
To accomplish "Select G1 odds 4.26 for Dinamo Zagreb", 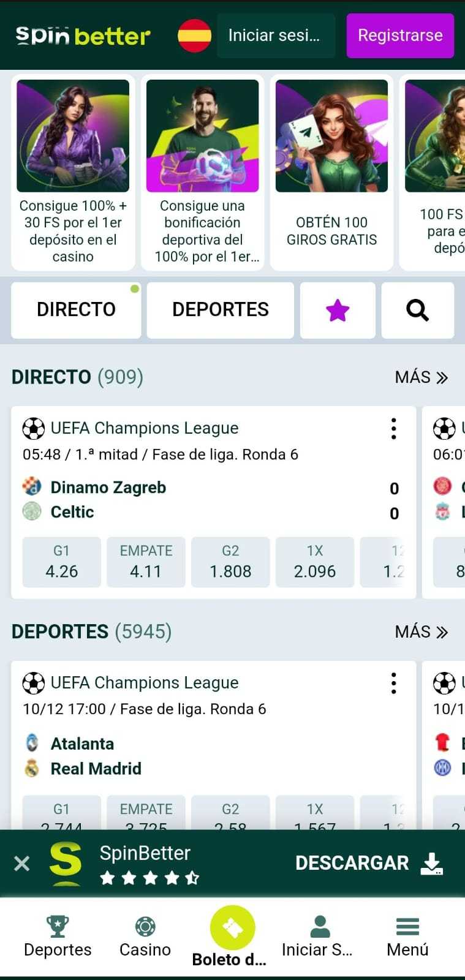I will [x=61, y=562].
